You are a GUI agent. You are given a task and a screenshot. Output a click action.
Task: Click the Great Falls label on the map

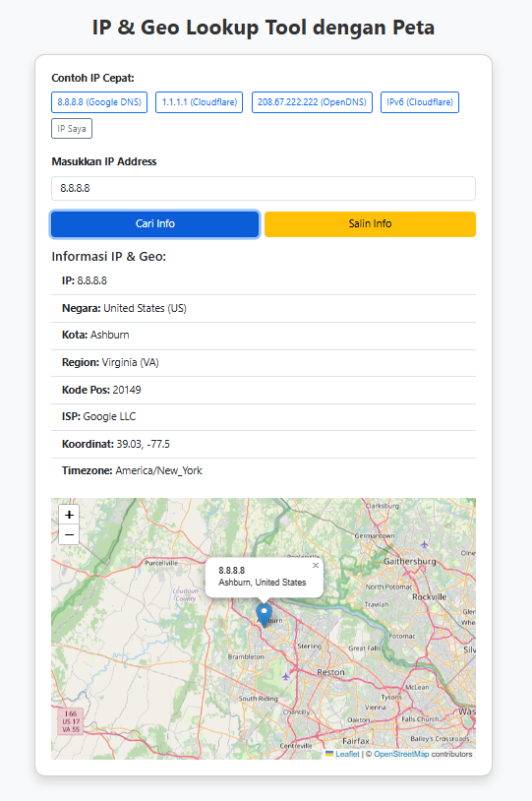click(x=365, y=647)
